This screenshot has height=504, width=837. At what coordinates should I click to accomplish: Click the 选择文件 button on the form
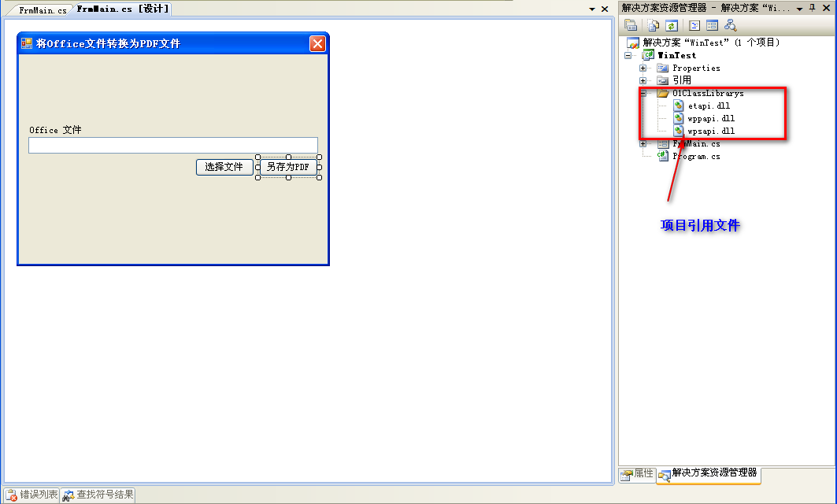(224, 167)
